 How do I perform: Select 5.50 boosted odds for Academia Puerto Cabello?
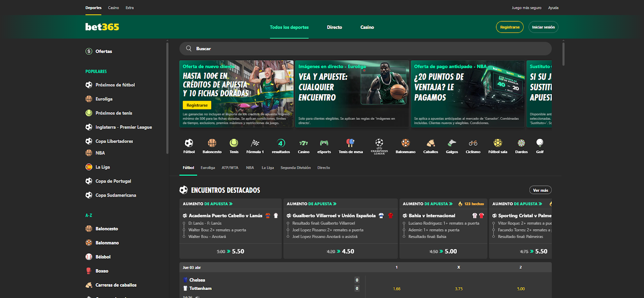[x=231, y=251]
